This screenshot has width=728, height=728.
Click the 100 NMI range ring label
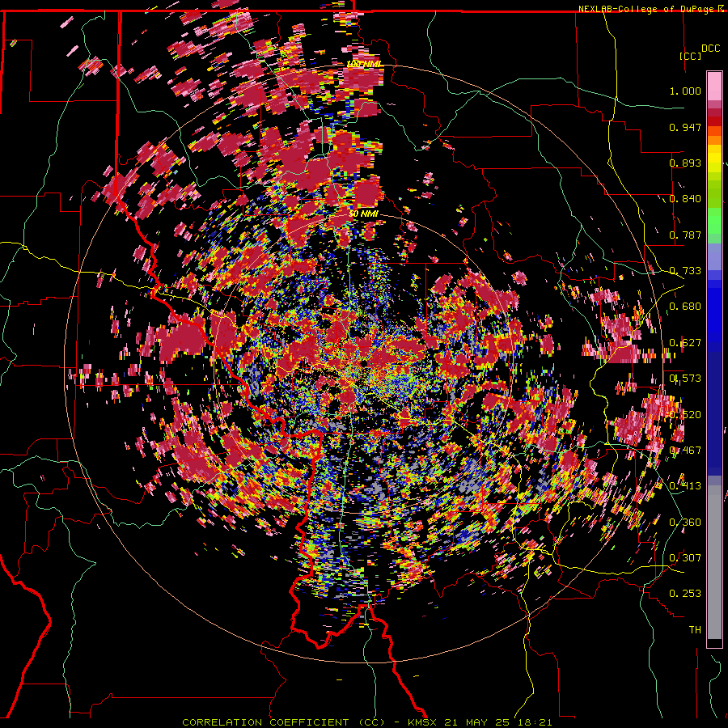click(x=364, y=64)
